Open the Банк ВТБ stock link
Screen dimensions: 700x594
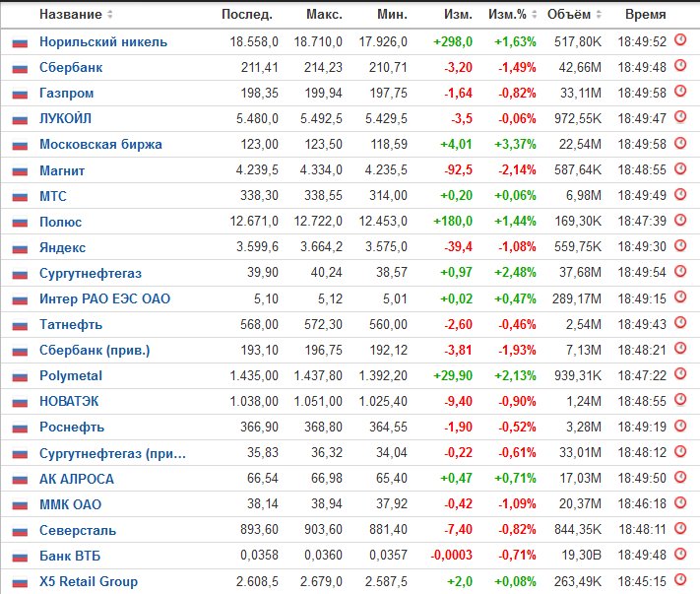click(70, 556)
